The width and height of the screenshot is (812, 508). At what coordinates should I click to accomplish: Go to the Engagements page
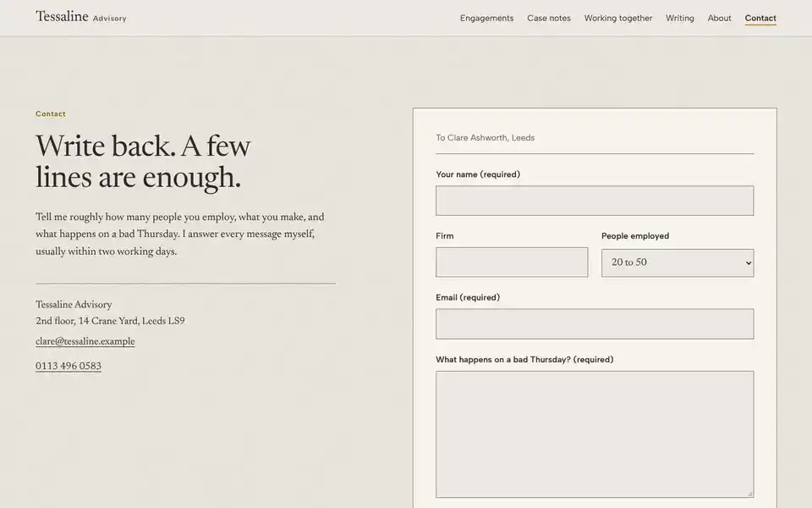pyautogui.click(x=486, y=18)
